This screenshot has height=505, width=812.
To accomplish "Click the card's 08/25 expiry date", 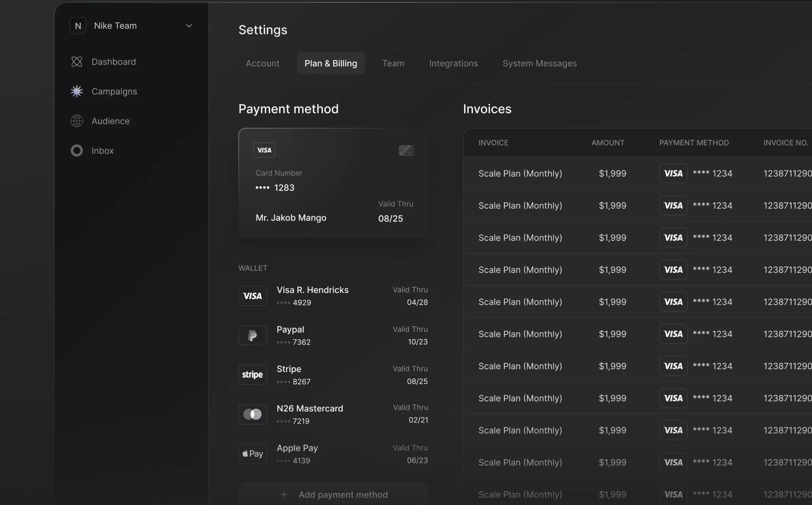I will click(x=391, y=218).
